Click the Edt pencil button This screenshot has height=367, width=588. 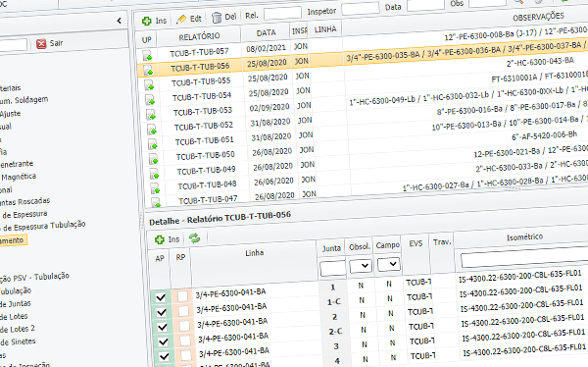[x=189, y=19]
